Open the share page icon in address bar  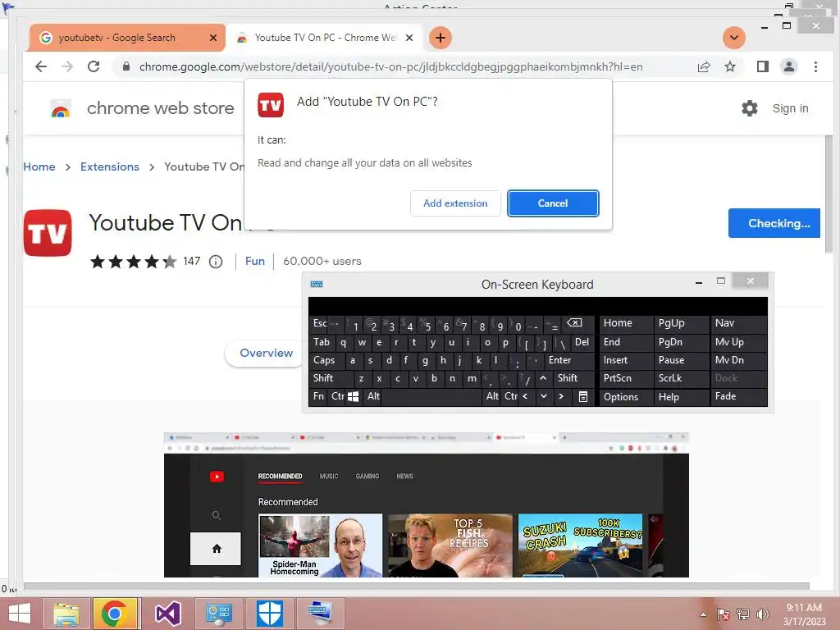pos(703,66)
